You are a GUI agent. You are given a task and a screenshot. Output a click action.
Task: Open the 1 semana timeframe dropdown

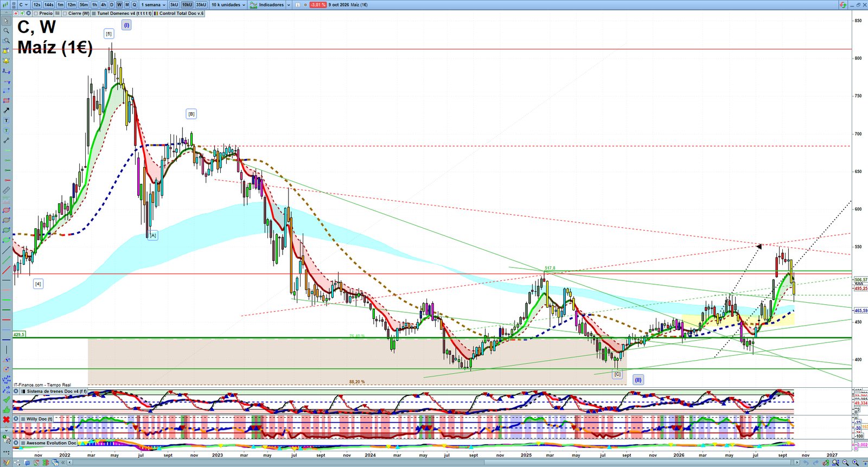coord(153,5)
